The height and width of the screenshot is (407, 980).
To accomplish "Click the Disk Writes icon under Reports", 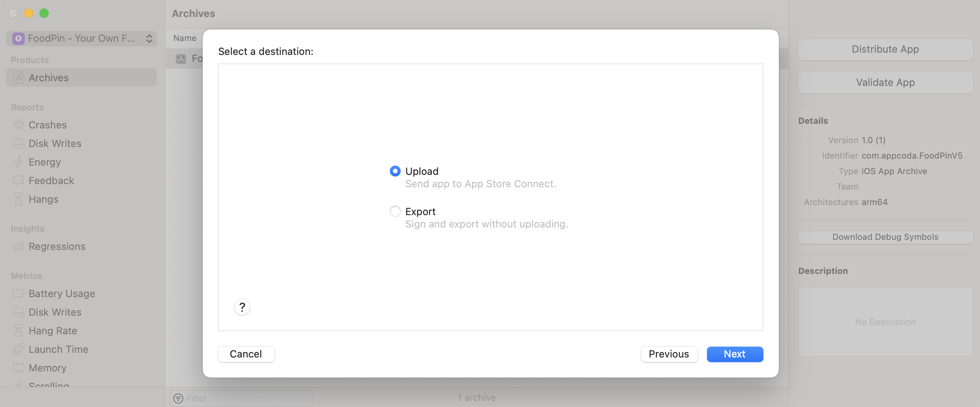I will (18, 143).
